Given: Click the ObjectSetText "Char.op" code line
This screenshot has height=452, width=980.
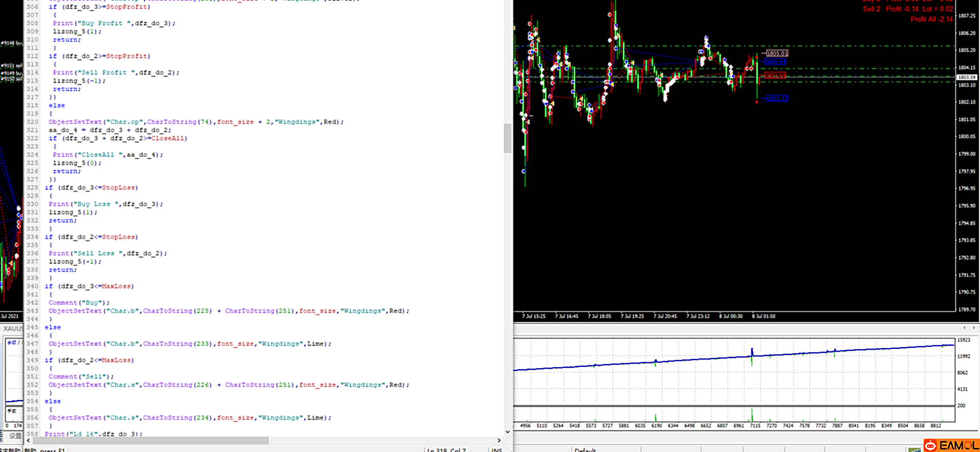Looking at the screenshot, I should pyautogui.click(x=196, y=122).
